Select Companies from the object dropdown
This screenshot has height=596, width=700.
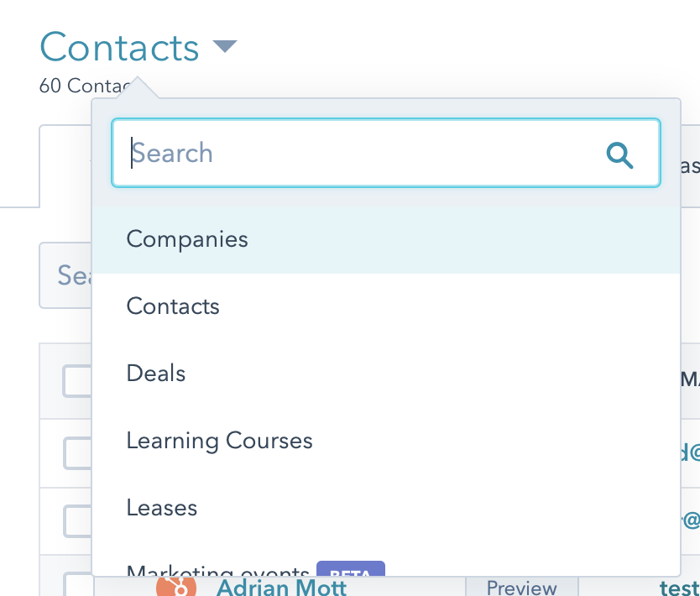coord(186,239)
